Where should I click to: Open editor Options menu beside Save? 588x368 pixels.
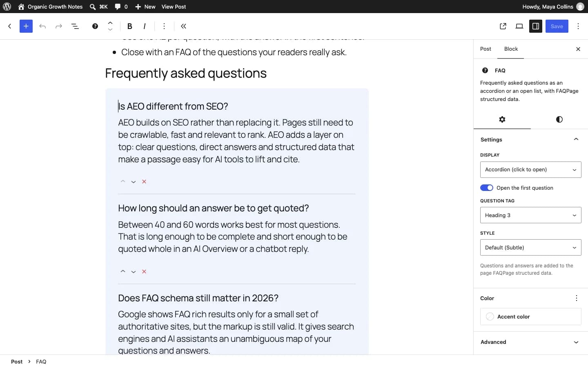coord(578,26)
